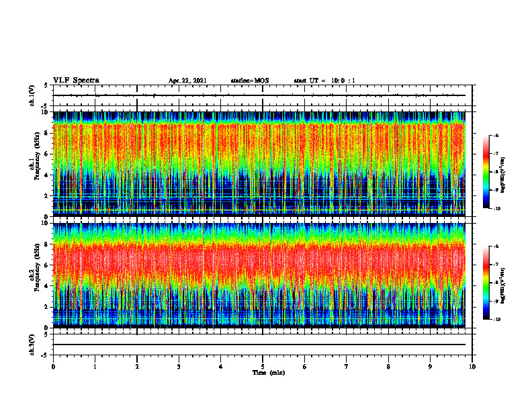Click the "7" tick on the time axis
The height and width of the screenshot is (411, 532).
[347, 367]
